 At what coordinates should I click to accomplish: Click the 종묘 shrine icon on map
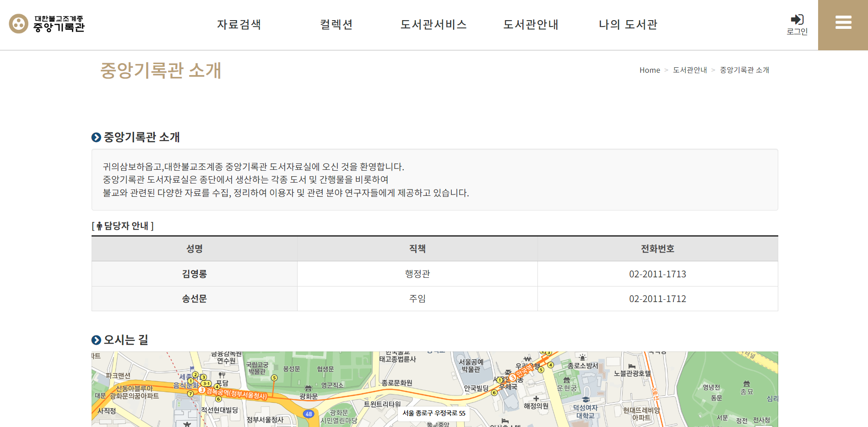pos(746,384)
